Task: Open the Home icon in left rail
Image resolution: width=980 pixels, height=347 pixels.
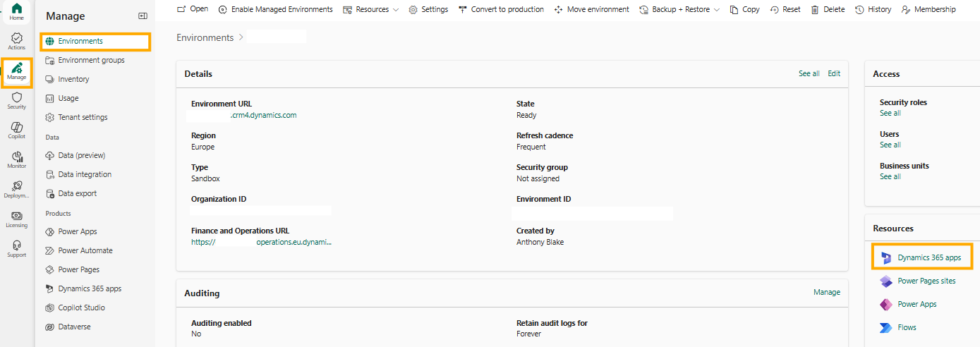Action: [16, 11]
